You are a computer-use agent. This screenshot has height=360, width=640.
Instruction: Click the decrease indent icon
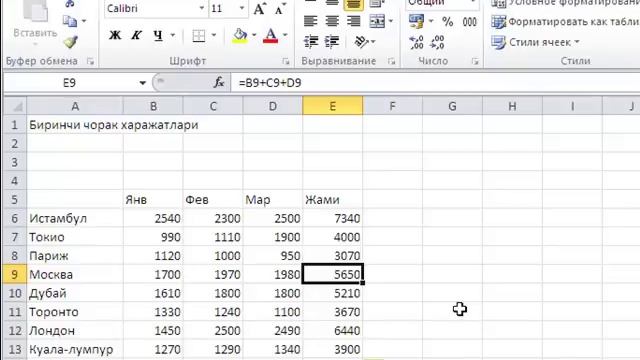click(x=311, y=42)
